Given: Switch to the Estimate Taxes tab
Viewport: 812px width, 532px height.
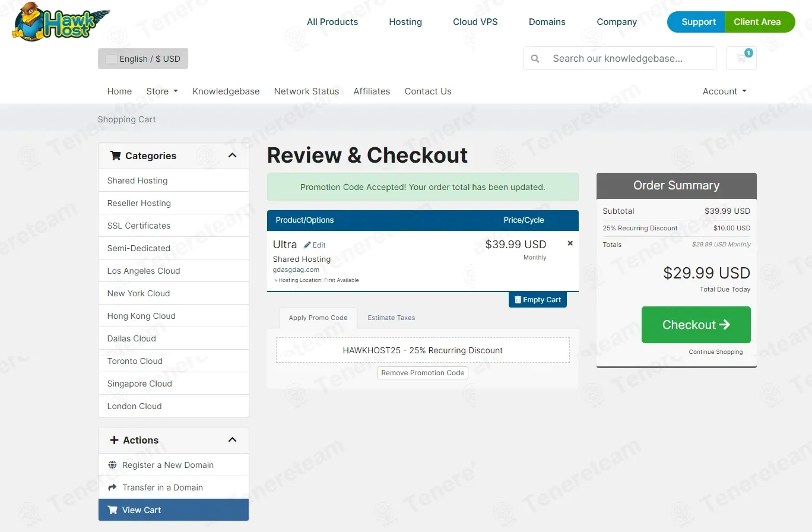Looking at the screenshot, I should pyautogui.click(x=391, y=318).
